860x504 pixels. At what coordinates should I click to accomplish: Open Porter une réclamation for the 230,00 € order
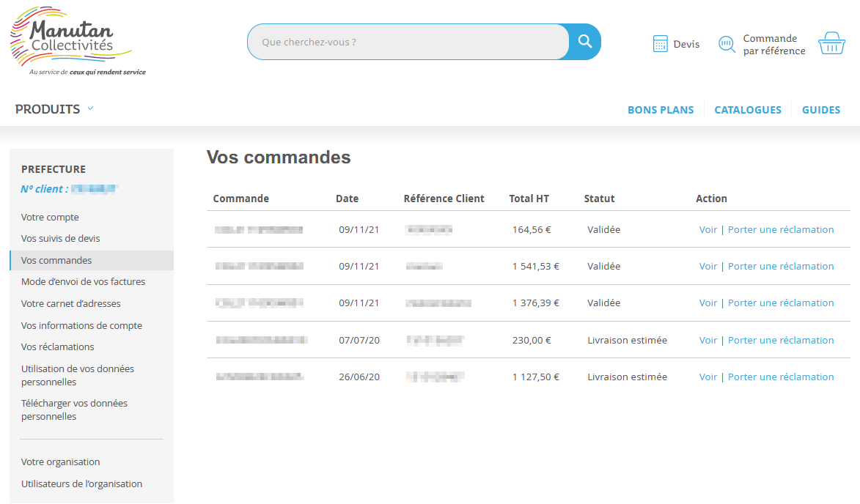(x=780, y=339)
